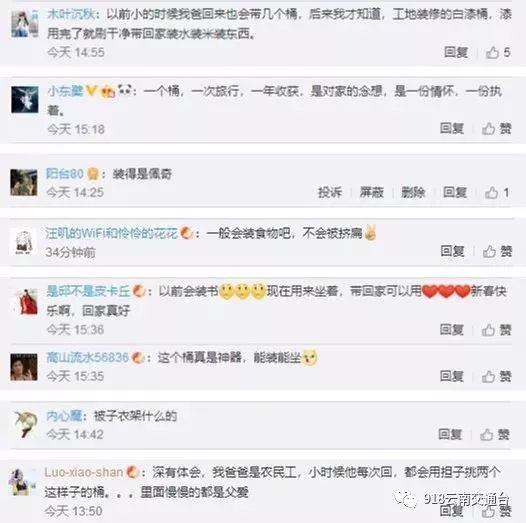The height and width of the screenshot is (523, 526).
Task: Click thumbs-up on 小东粪's comment
Action: [x=496, y=128]
